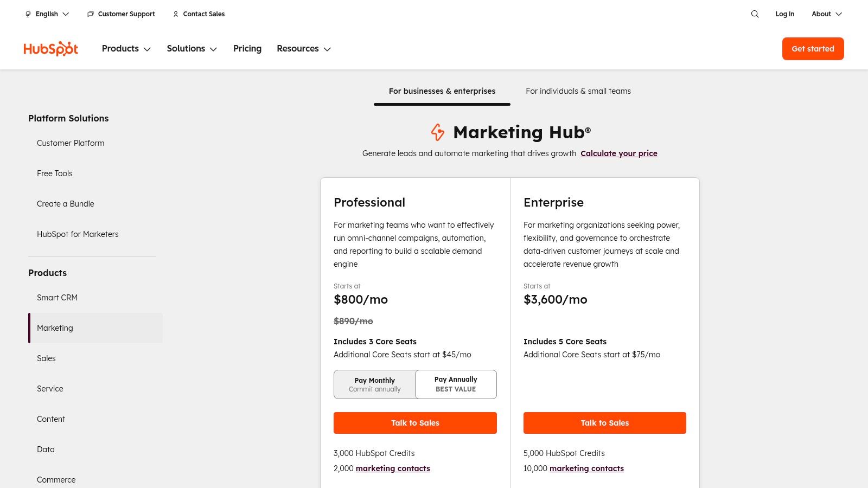Open the About dropdown
This screenshot has width=868, height=488.
[826, 14]
